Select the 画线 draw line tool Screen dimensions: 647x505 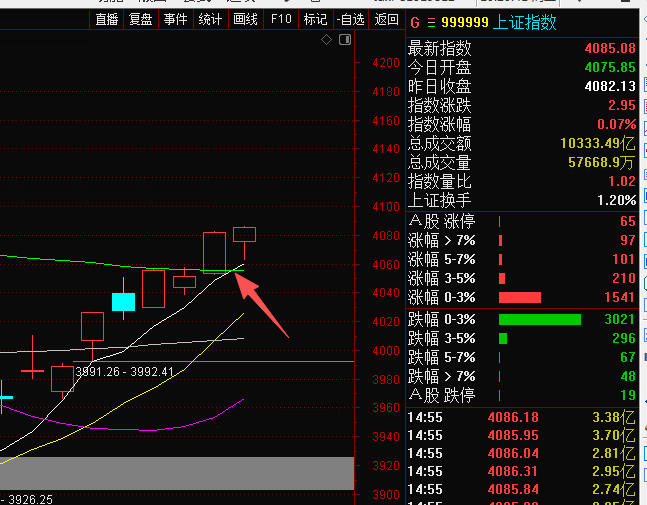(x=245, y=19)
